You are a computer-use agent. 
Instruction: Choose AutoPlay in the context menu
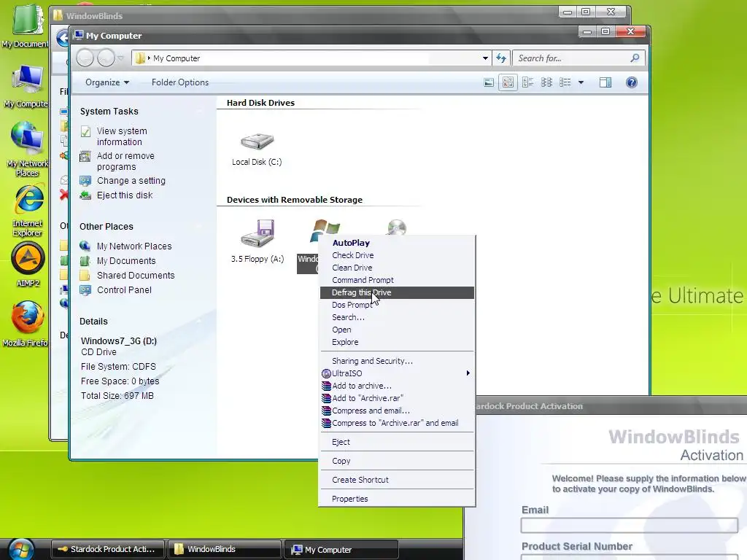tap(397, 243)
